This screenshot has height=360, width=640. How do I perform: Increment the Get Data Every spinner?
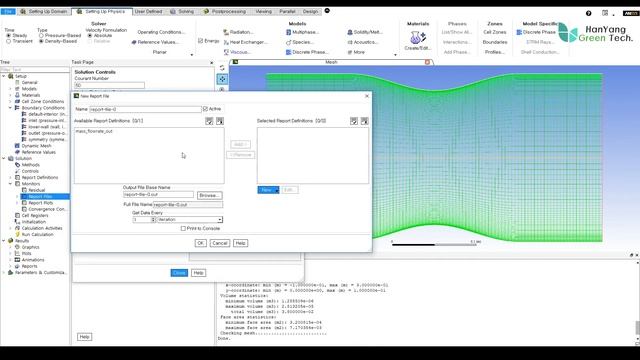point(153,218)
